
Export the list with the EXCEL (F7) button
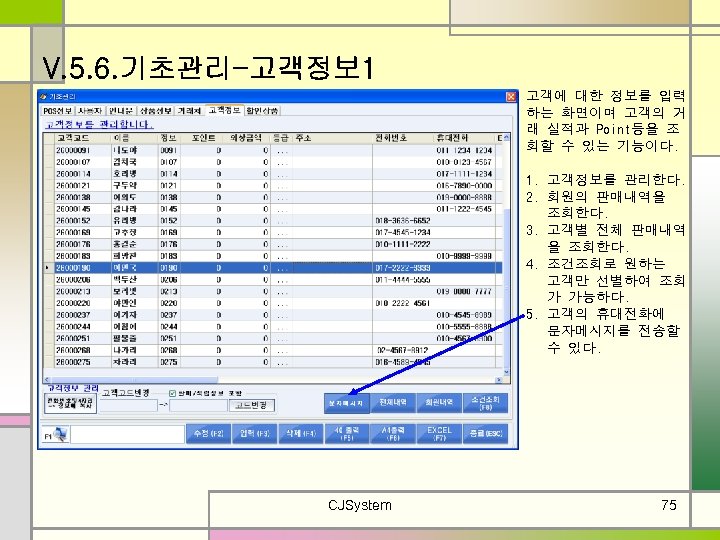439,433
